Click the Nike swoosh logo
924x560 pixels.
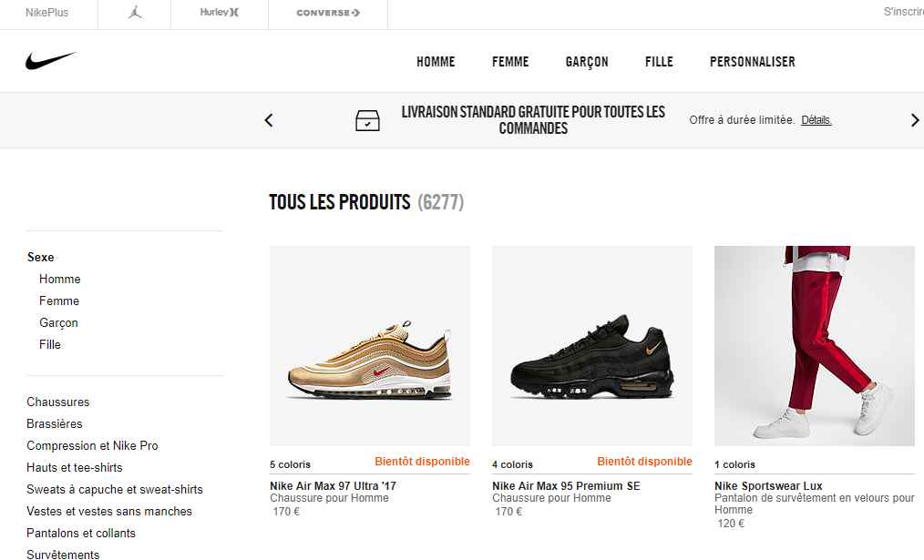click(50, 61)
